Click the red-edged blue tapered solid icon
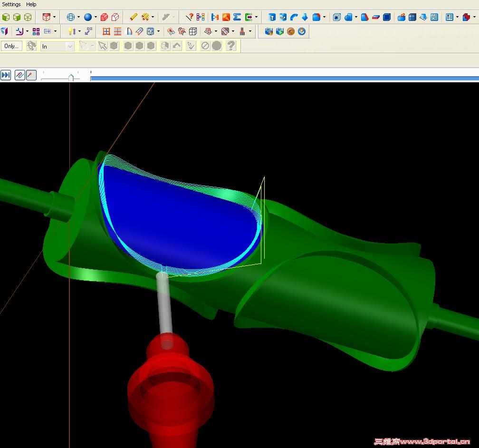 (364, 17)
